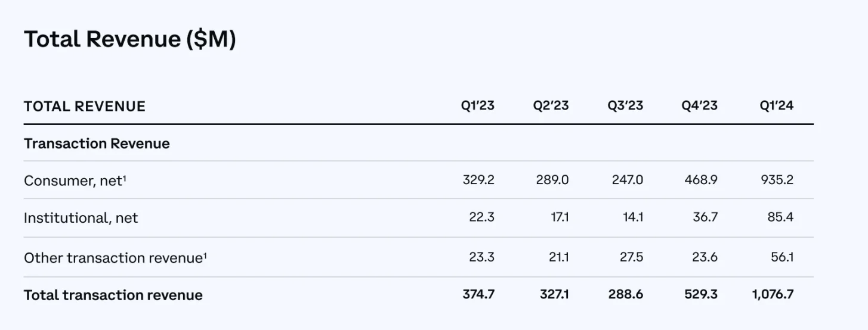Click the 27.5 Other transaction value for Q3'23
The image size is (868, 330).
632,257
